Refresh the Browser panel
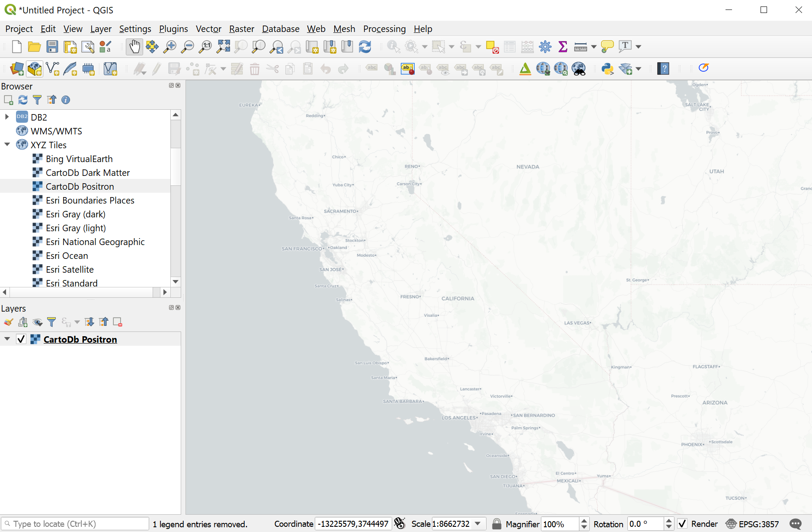812x532 pixels. [x=23, y=100]
